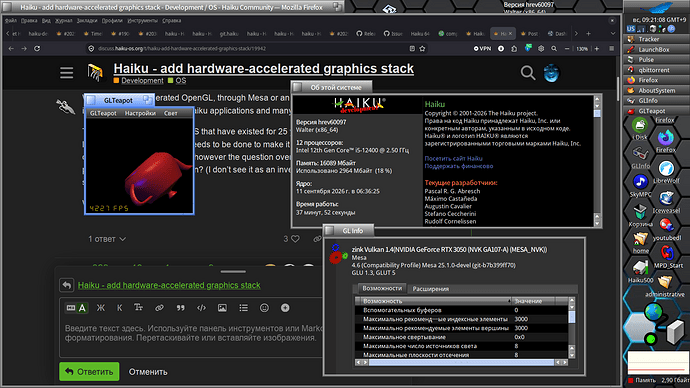Open SkyMPC desktop icon
Screen dimensions: 690x388
point(640,186)
